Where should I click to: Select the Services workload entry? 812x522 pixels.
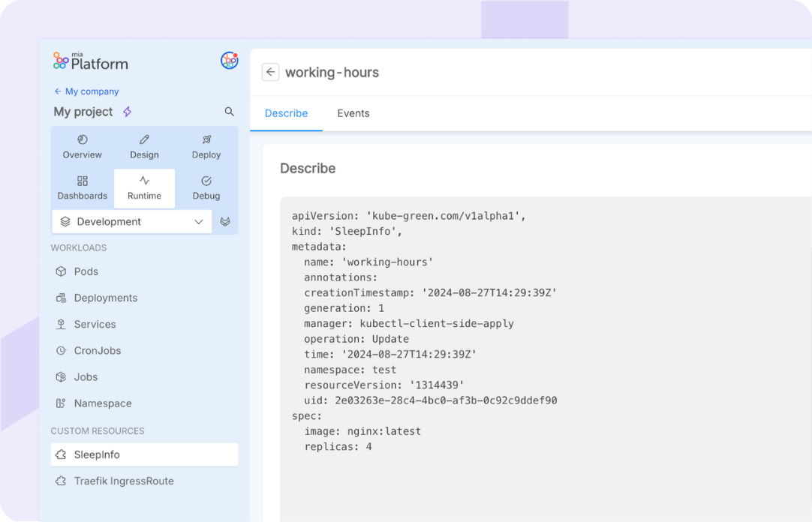pos(95,324)
